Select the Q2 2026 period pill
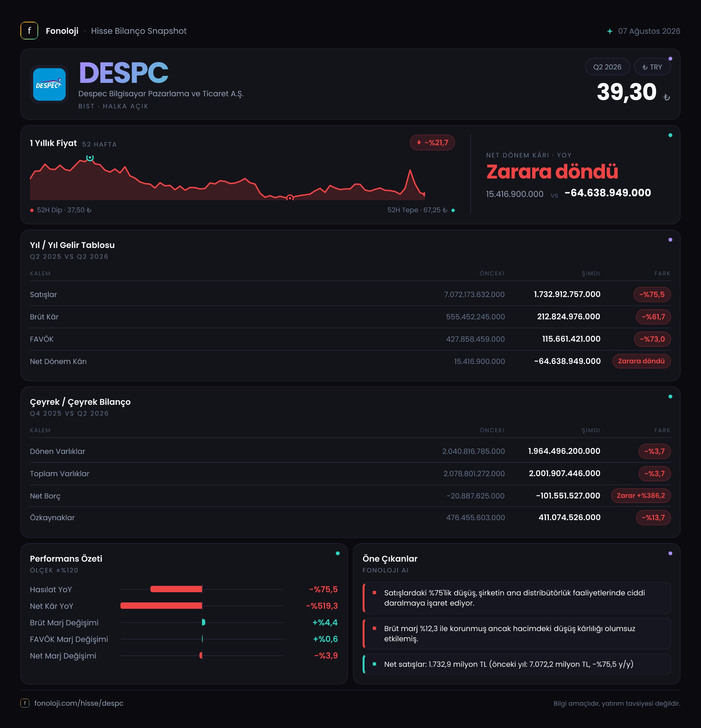Image resolution: width=701 pixels, height=728 pixels. [x=607, y=67]
